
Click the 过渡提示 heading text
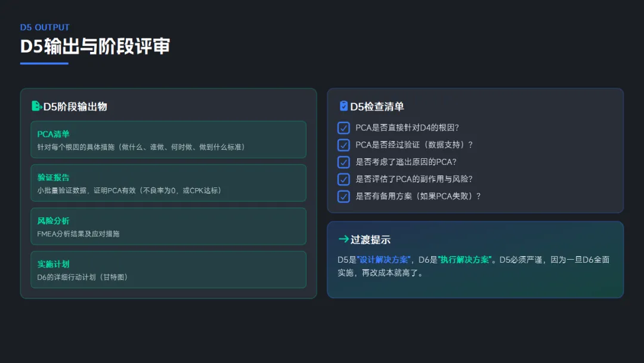(370, 240)
